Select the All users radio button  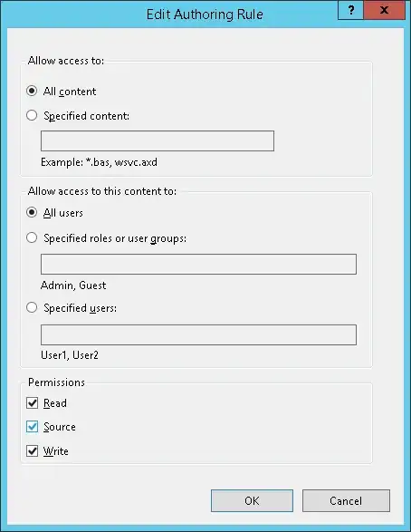(x=32, y=212)
